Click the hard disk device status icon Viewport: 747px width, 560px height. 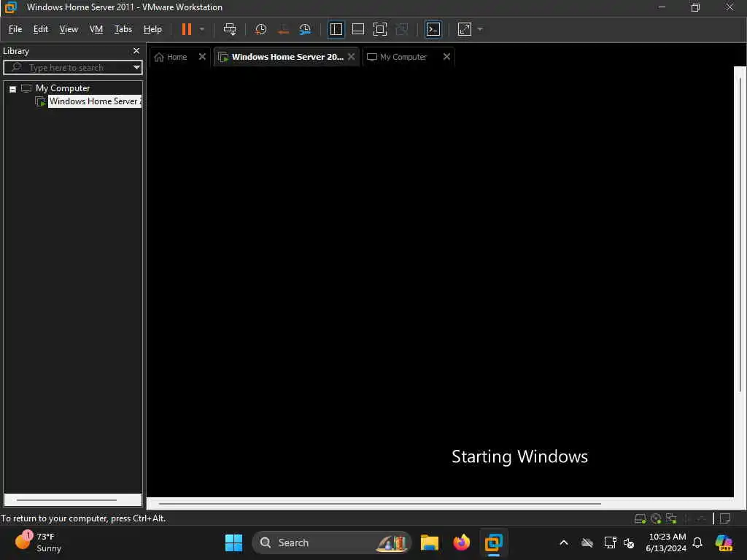pyautogui.click(x=640, y=518)
